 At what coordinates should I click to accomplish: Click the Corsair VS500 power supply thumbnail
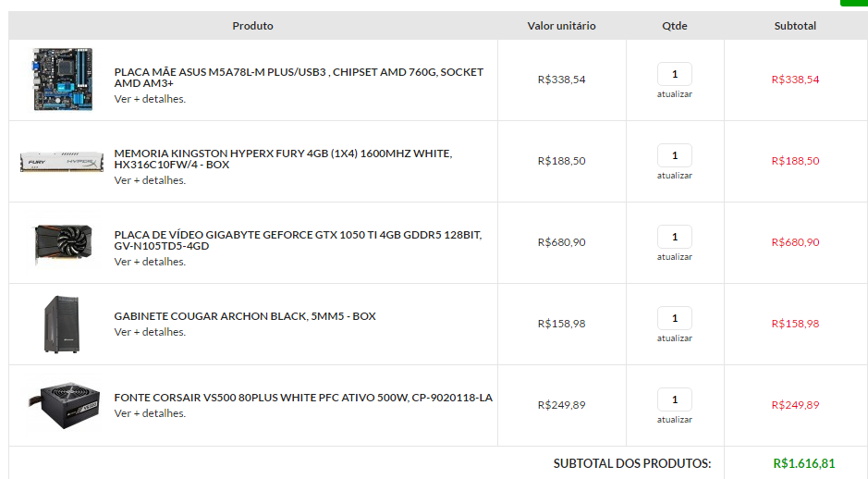click(62, 405)
